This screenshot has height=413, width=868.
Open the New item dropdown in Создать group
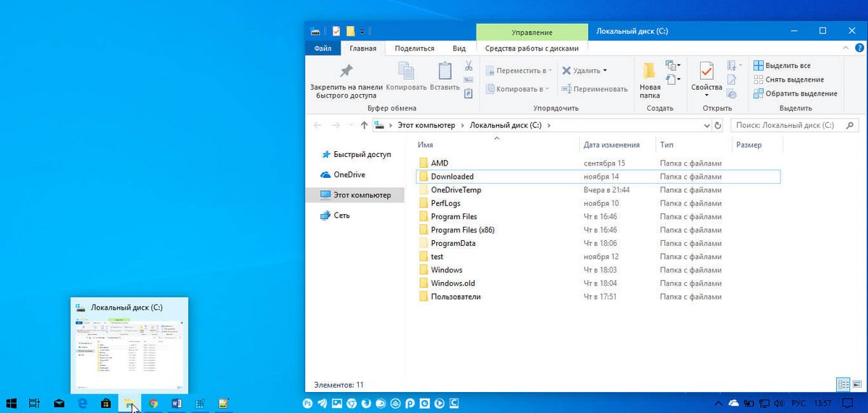coord(673,65)
